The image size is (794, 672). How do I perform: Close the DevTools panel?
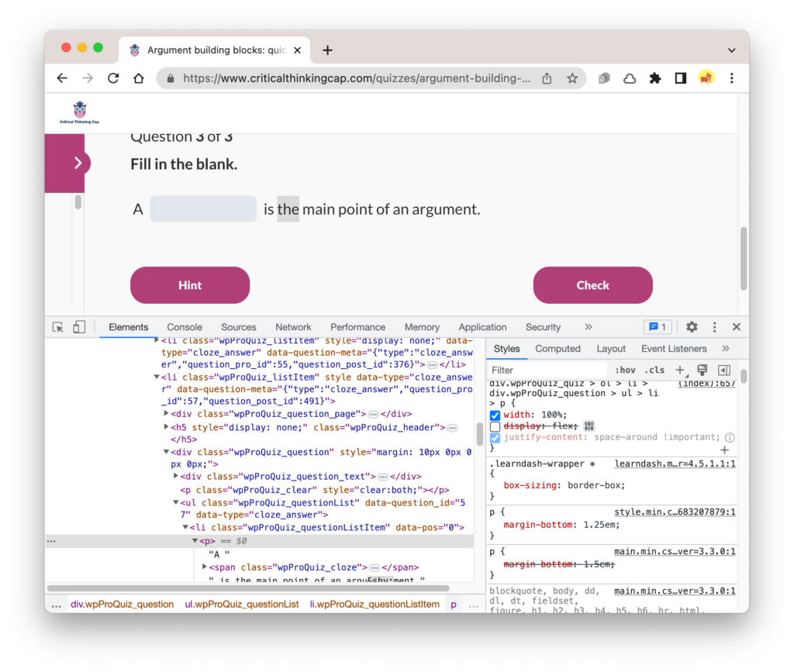[x=737, y=327]
